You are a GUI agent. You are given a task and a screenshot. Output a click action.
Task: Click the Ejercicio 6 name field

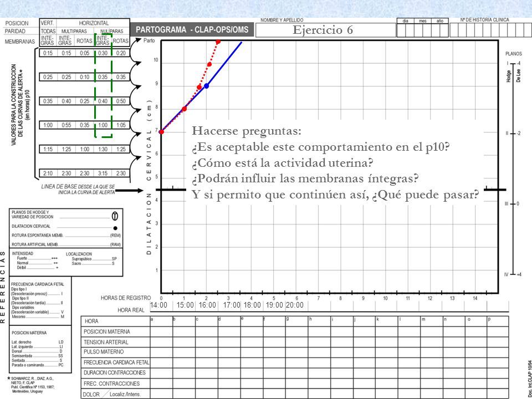tap(326, 30)
